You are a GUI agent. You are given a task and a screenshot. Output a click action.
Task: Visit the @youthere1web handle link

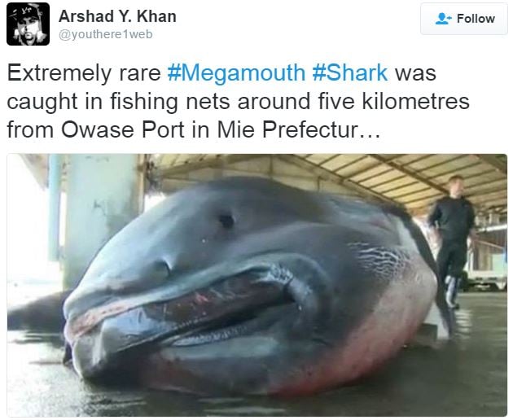105,34
